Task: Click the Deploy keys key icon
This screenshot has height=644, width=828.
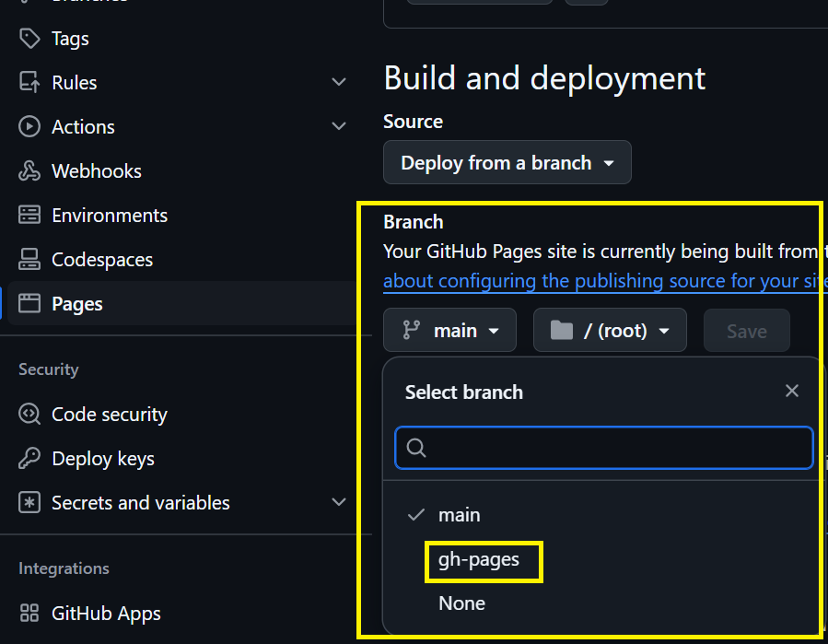Action: pyautogui.click(x=29, y=459)
